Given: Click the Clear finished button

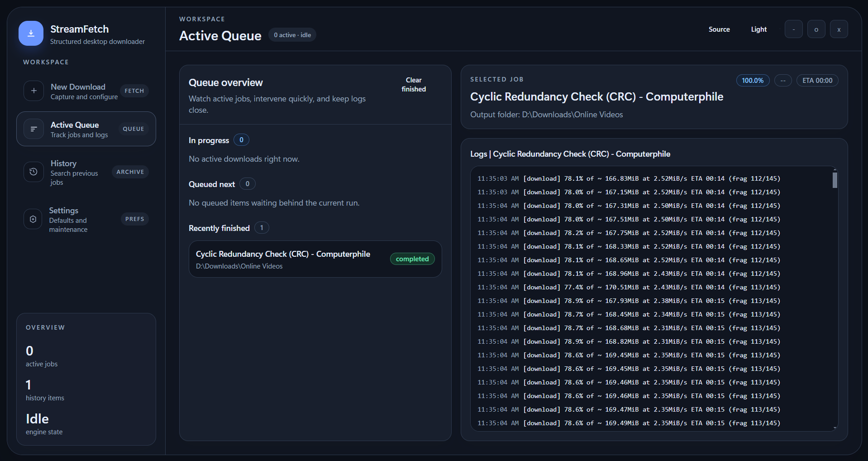Looking at the screenshot, I should pos(414,85).
